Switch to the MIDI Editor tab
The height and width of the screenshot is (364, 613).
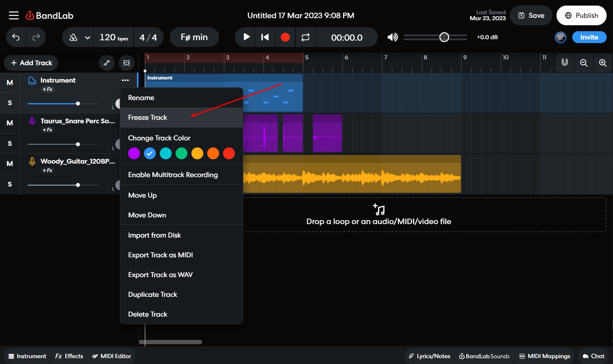coord(112,356)
